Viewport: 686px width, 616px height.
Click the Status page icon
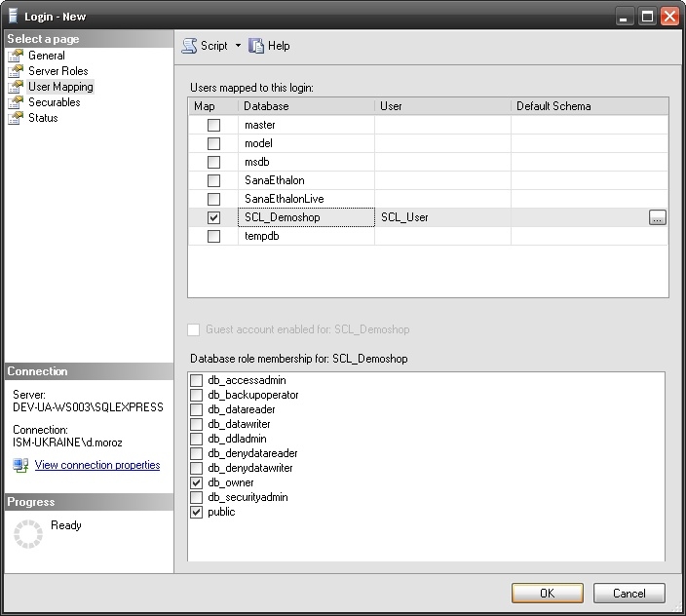[16, 118]
